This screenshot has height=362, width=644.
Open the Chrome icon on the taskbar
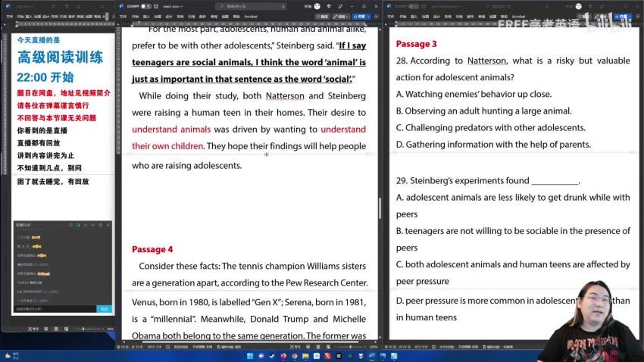point(295,356)
